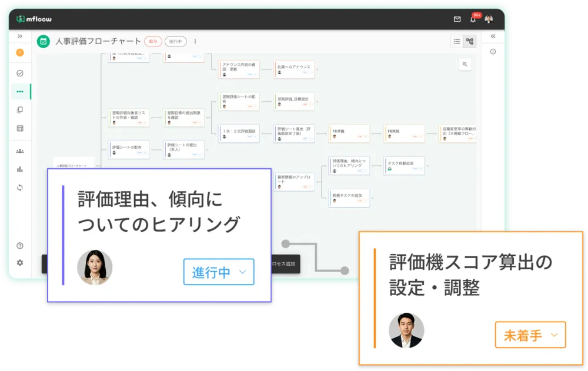
Task: Click the 進行中 status pill in header
Action: click(175, 41)
